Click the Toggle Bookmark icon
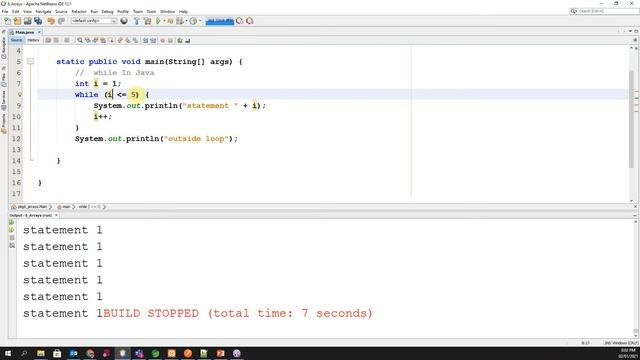This screenshot has height=360, width=640. point(135,40)
